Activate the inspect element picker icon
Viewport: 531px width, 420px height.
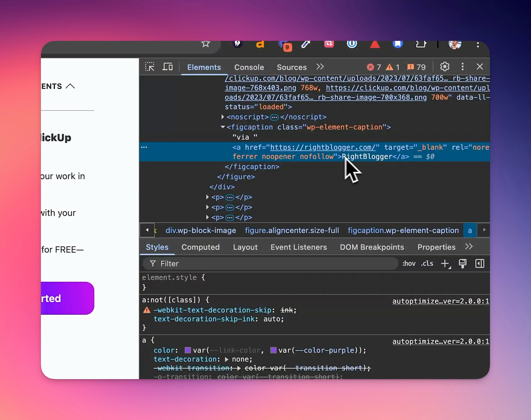point(150,67)
